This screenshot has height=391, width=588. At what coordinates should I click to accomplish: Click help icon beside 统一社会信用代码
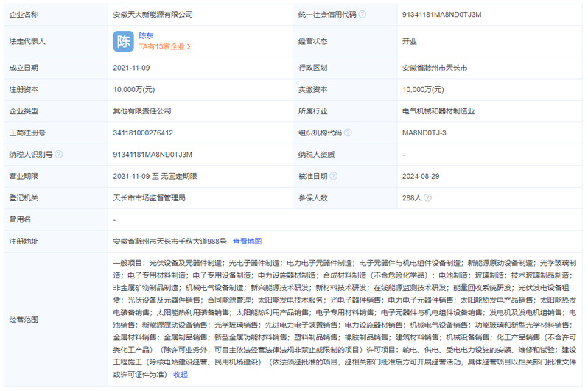(363, 14)
